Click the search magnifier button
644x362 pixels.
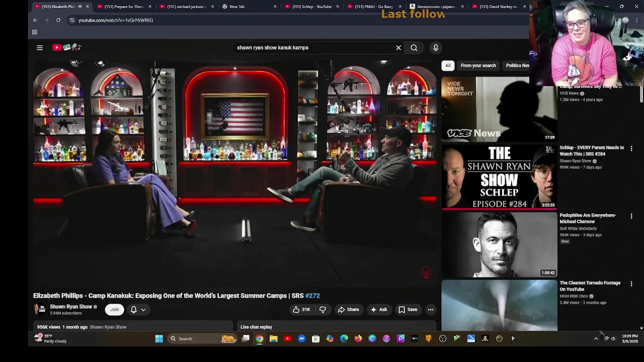[x=414, y=48]
